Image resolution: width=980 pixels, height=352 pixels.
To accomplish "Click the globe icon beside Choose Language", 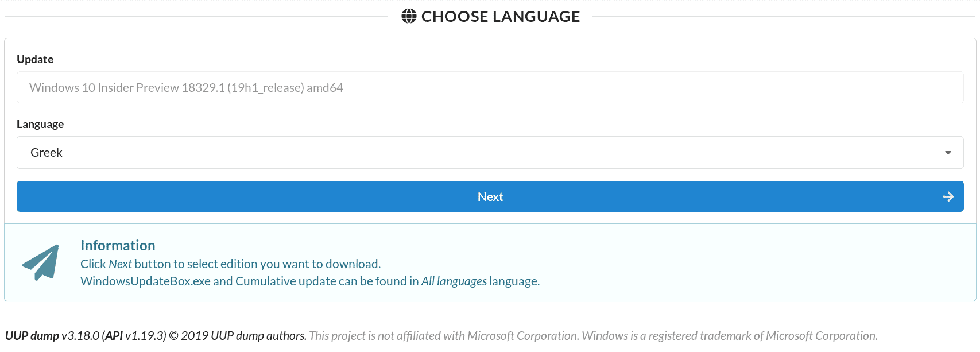I will (x=409, y=16).
